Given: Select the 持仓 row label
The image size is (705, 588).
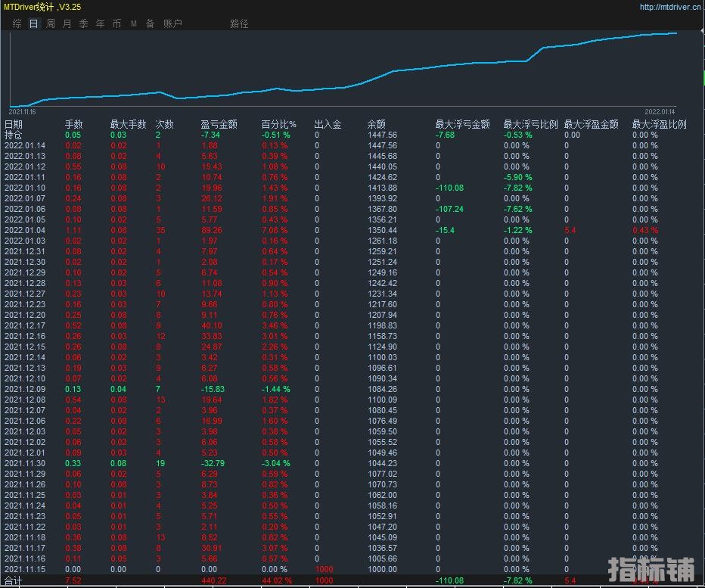Looking at the screenshot, I should pos(13,135).
